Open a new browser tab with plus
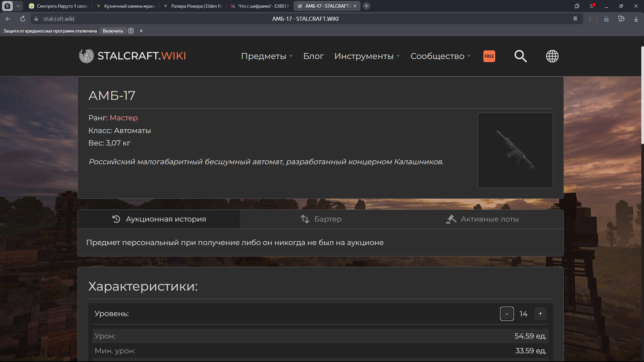Viewport: 644px width, 362px height. [367, 6]
